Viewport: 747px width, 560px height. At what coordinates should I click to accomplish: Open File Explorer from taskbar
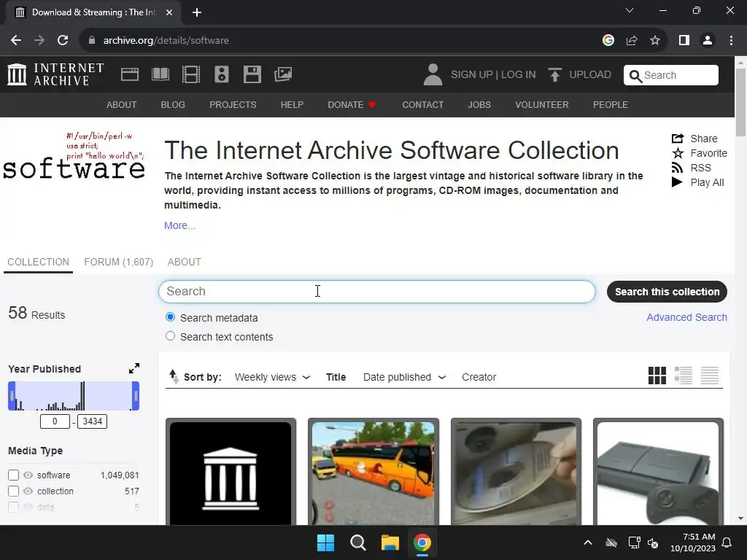coord(390,542)
